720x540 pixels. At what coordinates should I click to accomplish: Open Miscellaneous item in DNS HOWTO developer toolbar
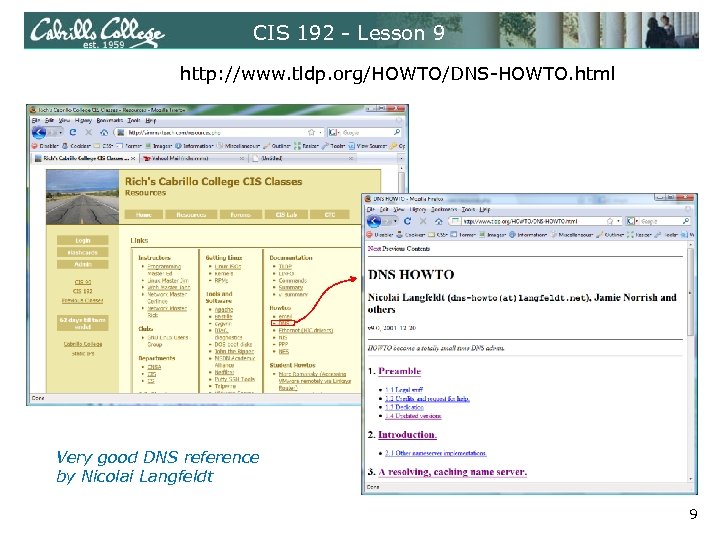pyautogui.click(x=573, y=234)
